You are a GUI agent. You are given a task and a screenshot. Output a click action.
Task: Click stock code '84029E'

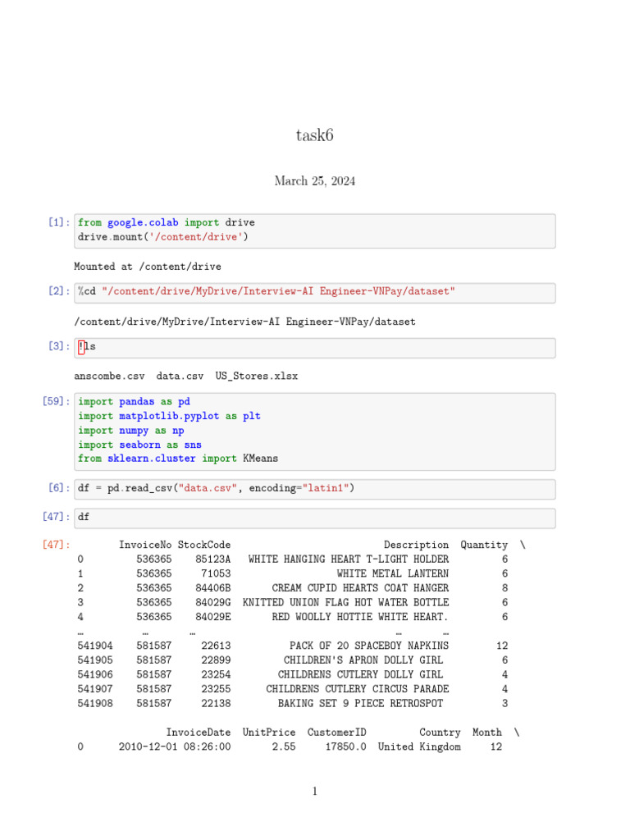pyautogui.click(x=213, y=617)
